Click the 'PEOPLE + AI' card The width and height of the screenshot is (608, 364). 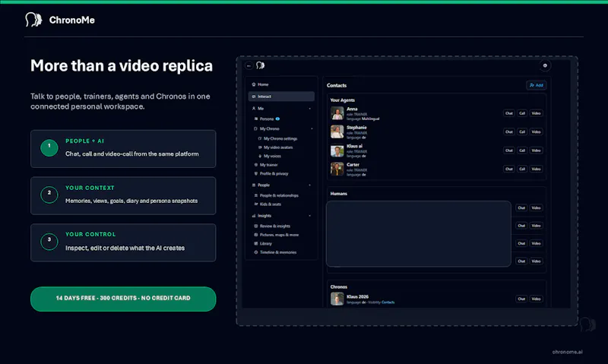pyautogui.click(x=123, y=149)
